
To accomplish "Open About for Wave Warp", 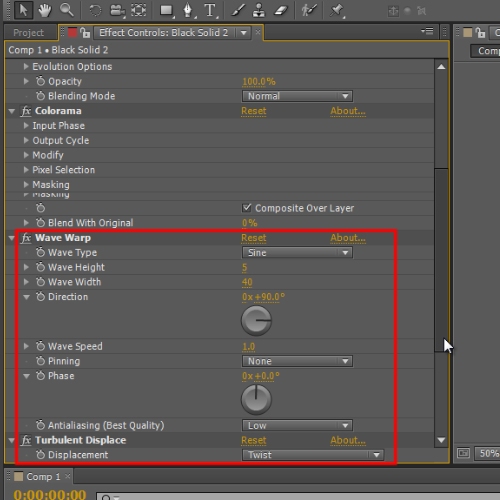I will coord(348,238).
